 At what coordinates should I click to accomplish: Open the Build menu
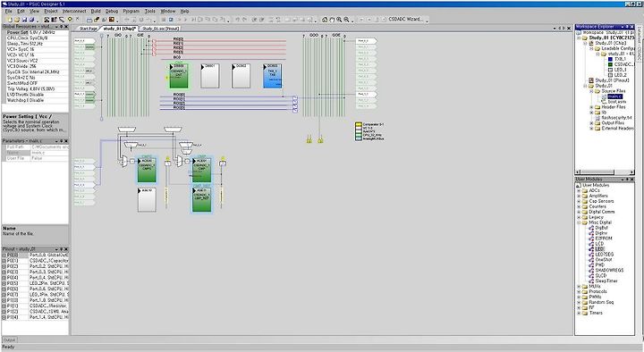(96, 11)
